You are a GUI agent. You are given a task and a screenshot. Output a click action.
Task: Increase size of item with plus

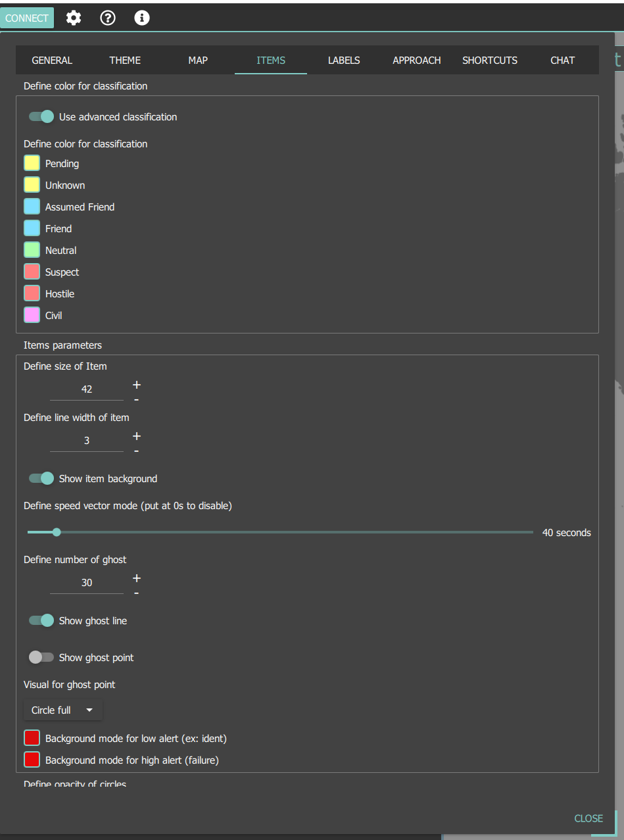pos(137,385)
